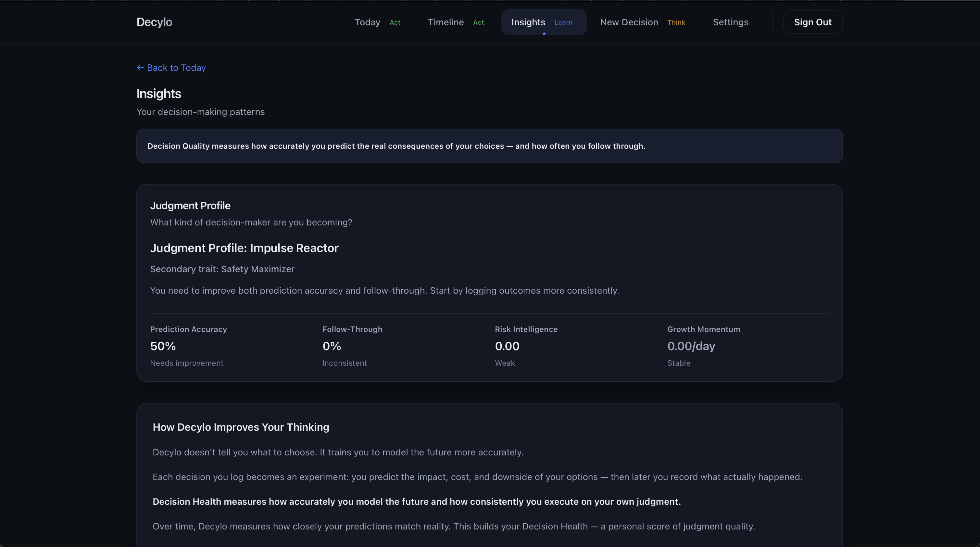Viewport: 980px width, 547px height.
Task: Click the 'Over time, Decylo measures' paragraph
Action: tap(454, 527)
